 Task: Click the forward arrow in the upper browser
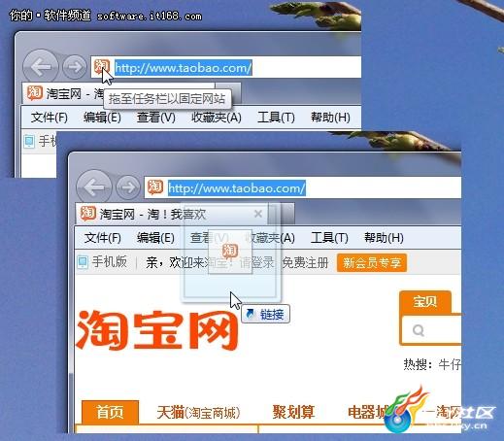click(x=75, y=67)
